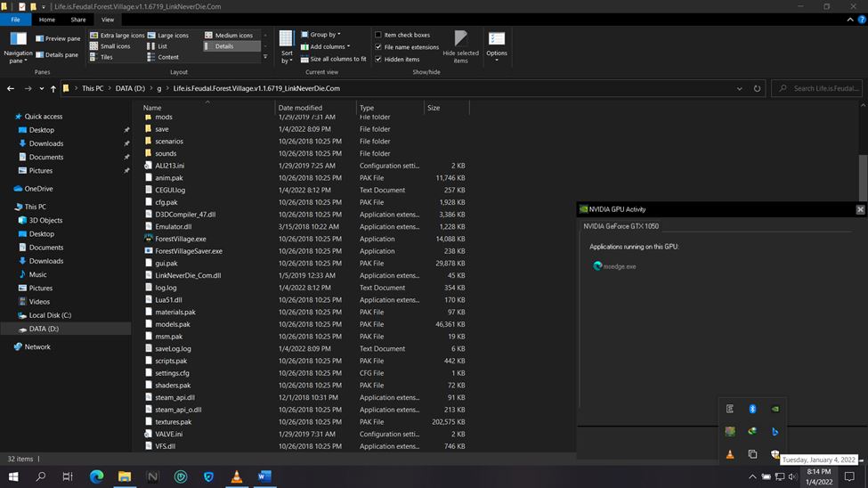Open the Navigation pane menu
The image size is (868, 488).
pos(18,47)
